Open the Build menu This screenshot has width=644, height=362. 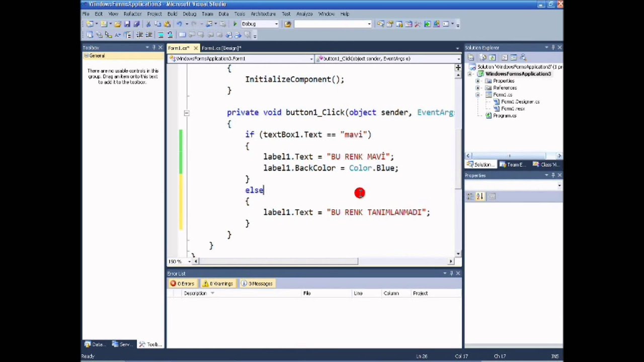coord(172,14)
